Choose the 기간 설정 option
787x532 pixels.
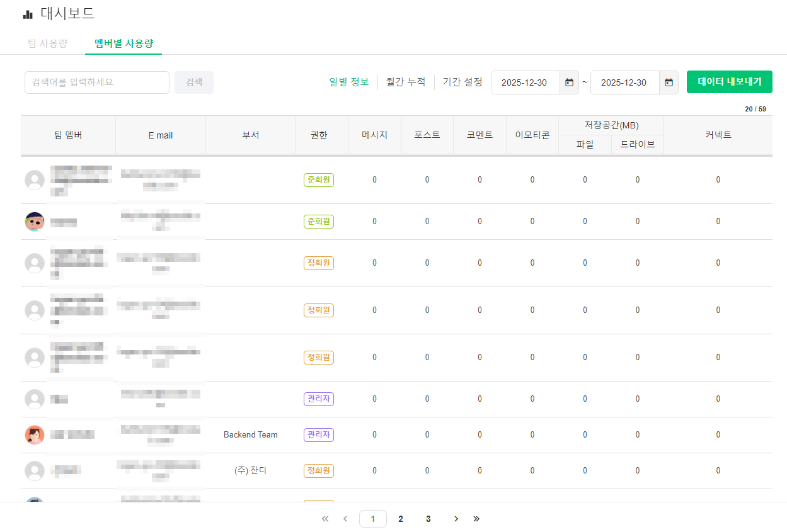pyautogui.click(x=462, y=82)
